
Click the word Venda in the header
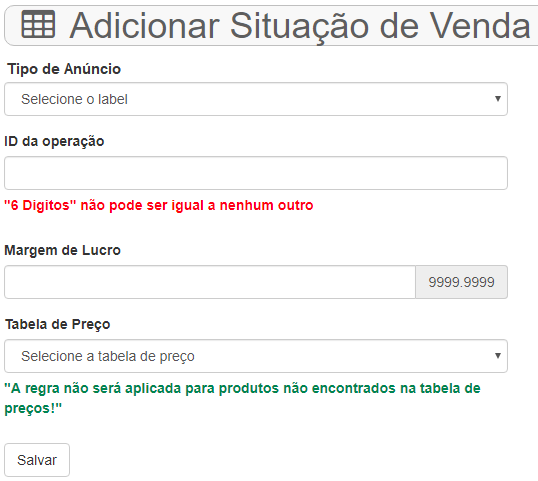(x=480, y=26)
